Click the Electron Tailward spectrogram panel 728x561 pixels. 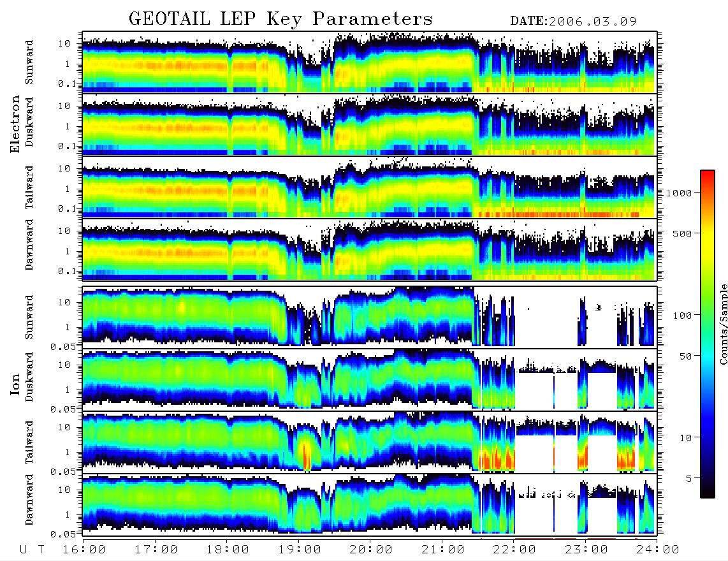[370, 187]
